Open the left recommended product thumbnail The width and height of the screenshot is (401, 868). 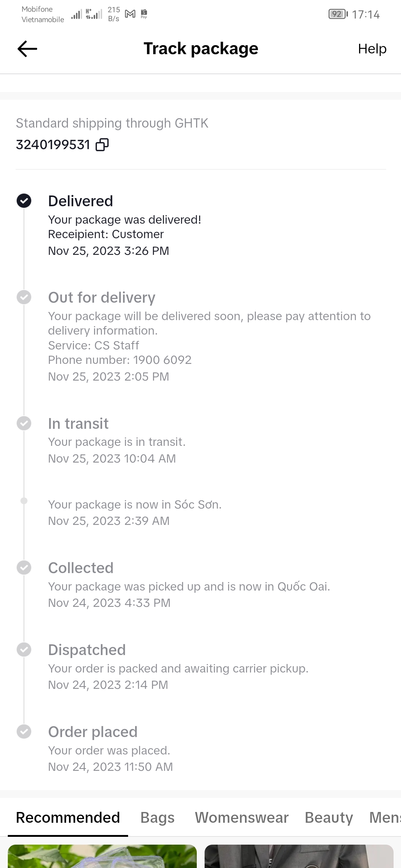[x=102, y=856]
